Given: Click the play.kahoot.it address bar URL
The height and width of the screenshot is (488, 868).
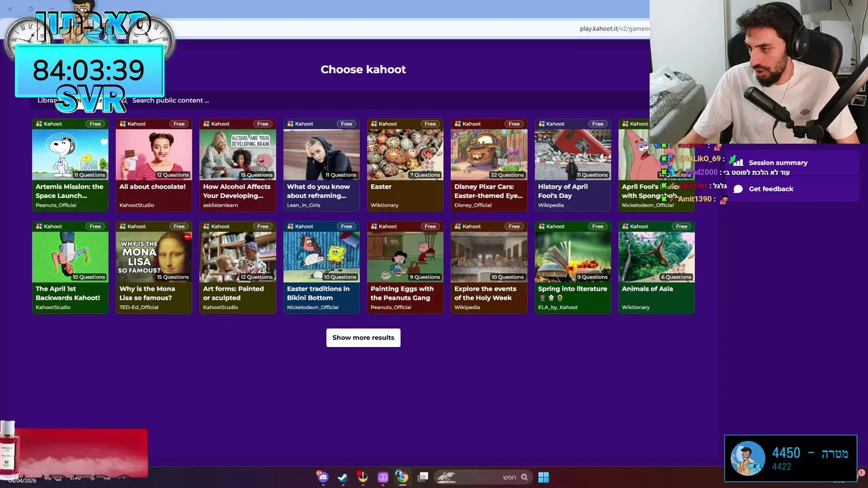Looking at the screenshot, I should coord(614,28).
